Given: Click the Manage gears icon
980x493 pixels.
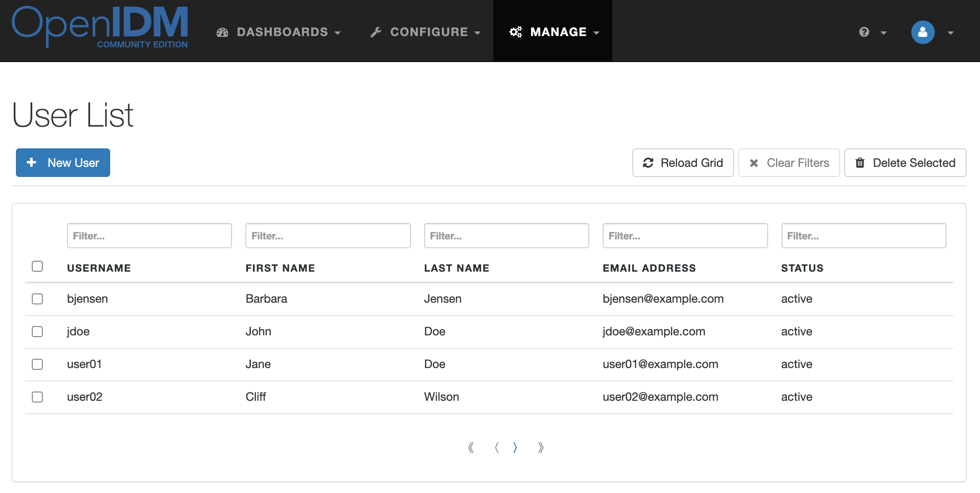Looking at the screenshot, I should [x=516, y=32].
